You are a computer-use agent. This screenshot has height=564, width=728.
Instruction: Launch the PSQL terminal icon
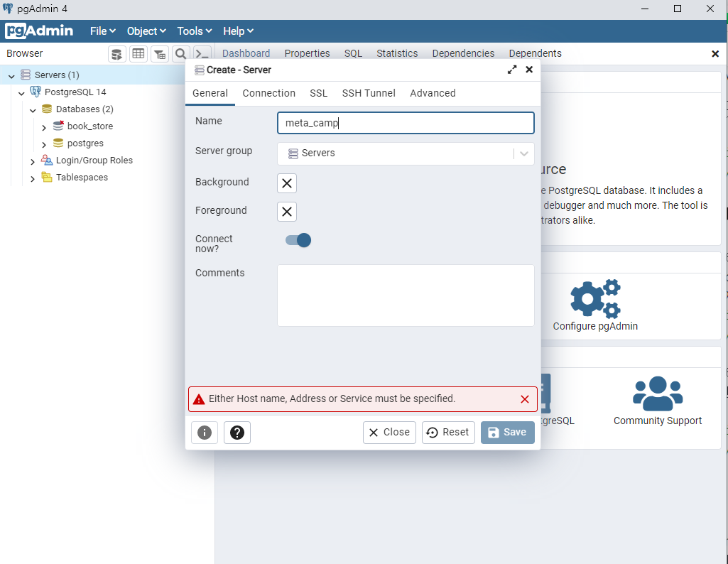pyautogui.click(x=202, y=54)
